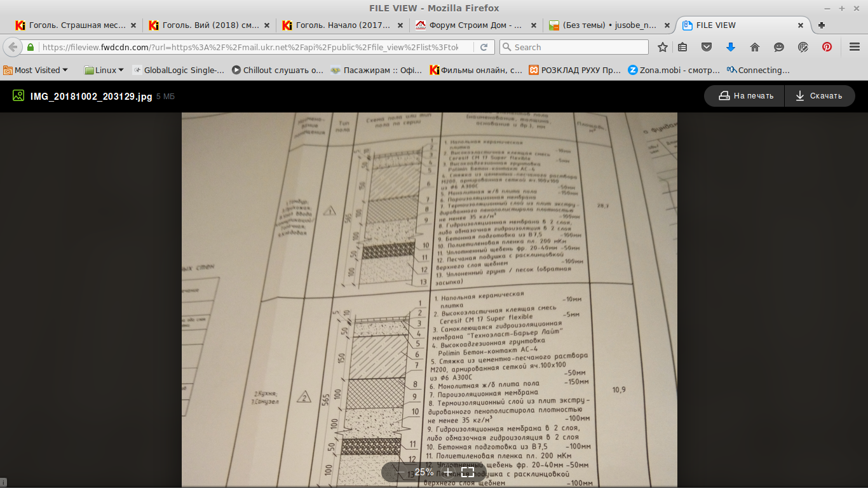Show downloads via the blue arrow icon
Viewport: 868px width, 488px height.
tap(730, 47)
